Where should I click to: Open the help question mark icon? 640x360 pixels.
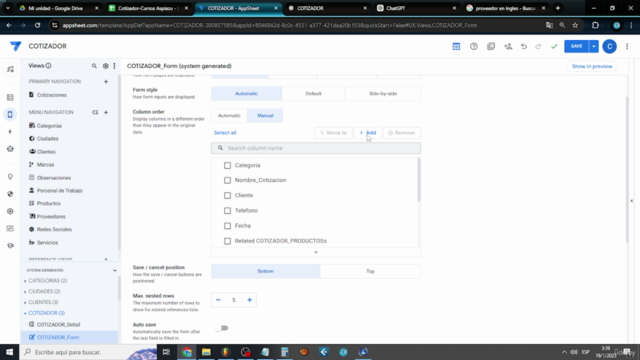tap(473, 47)
